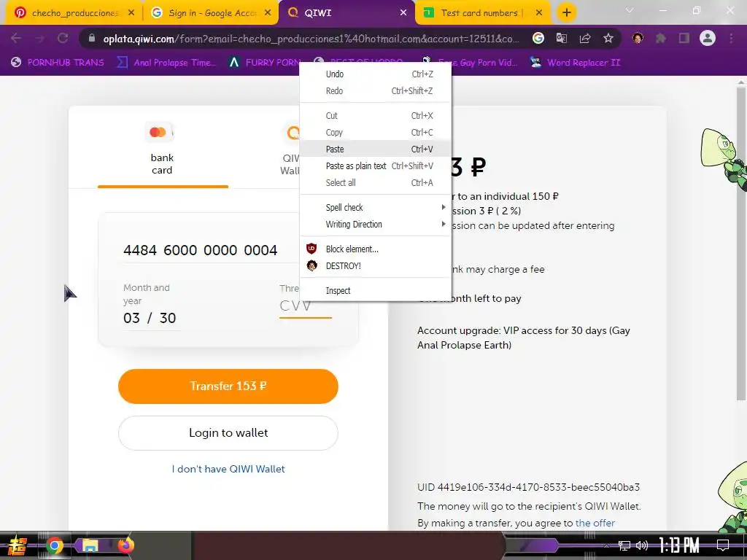Switch to Sign in - Google Account tab
Image resolution: width=747 pixels, height=560 pixels.
tap(211, 12)
